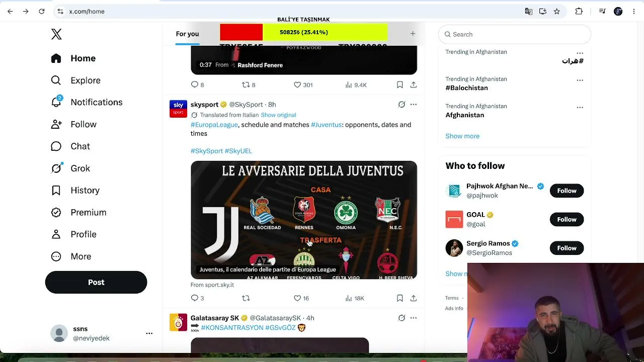Bookmark the skysport post
Screen dimensions: 644x362
click(399, 298)
